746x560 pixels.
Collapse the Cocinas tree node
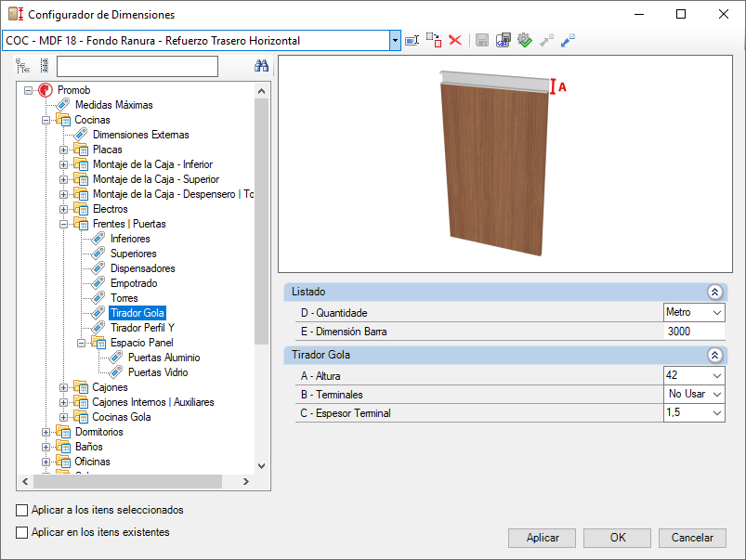(x=46, y=120)
